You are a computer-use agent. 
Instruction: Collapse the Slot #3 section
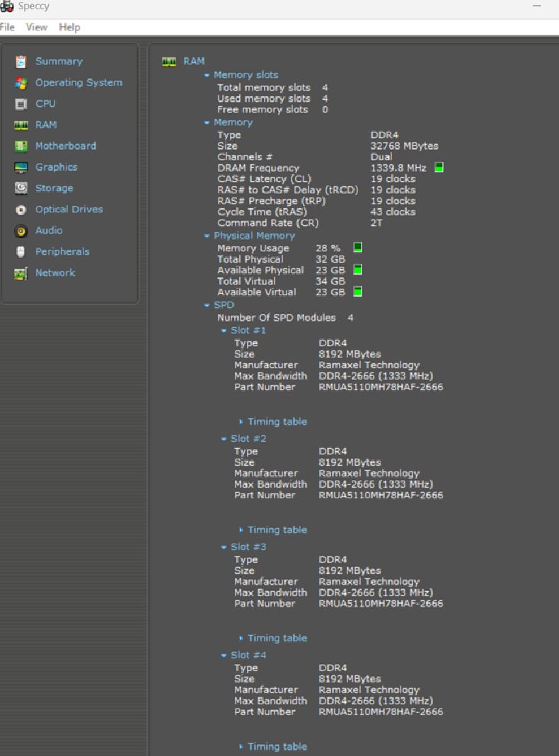click(224, 547)
